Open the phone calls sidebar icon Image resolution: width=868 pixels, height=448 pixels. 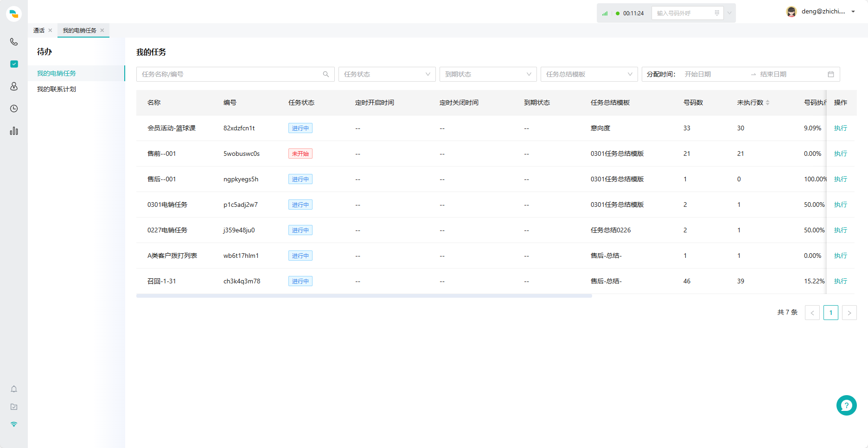[x=14, y=42]
